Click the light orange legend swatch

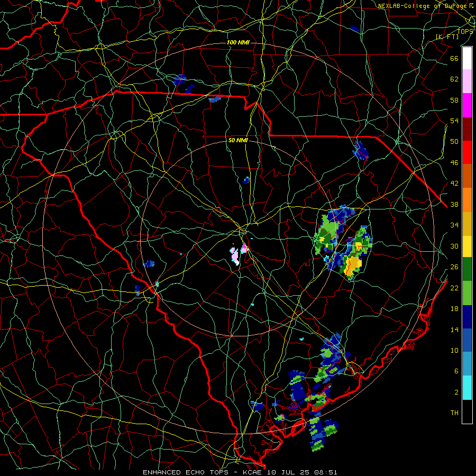coord(467,200)
